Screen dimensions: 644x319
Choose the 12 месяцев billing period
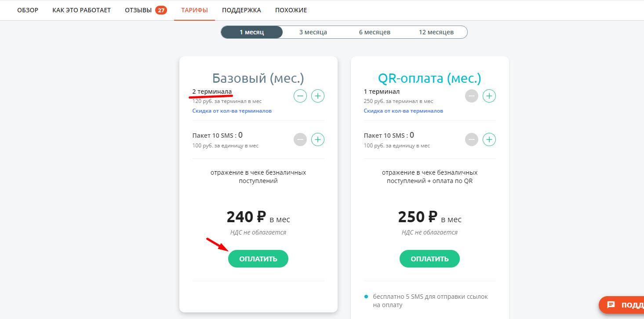coord(436,32)
